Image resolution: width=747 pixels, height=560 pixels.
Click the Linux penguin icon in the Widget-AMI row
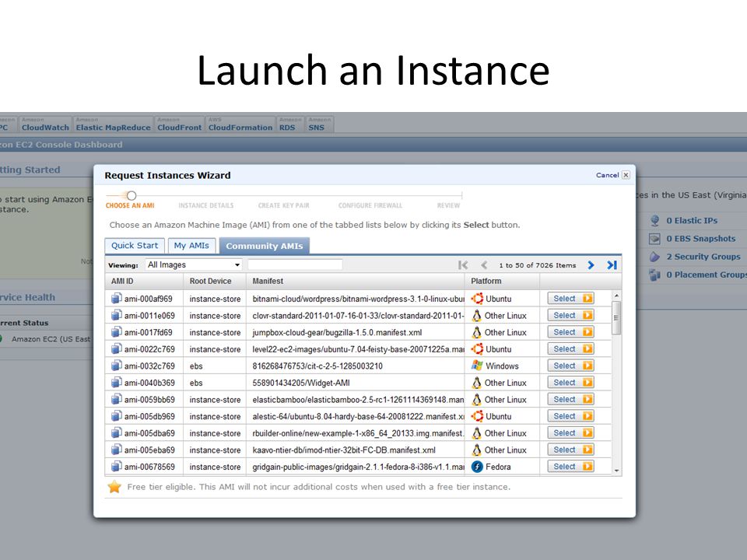click(476, 383)
